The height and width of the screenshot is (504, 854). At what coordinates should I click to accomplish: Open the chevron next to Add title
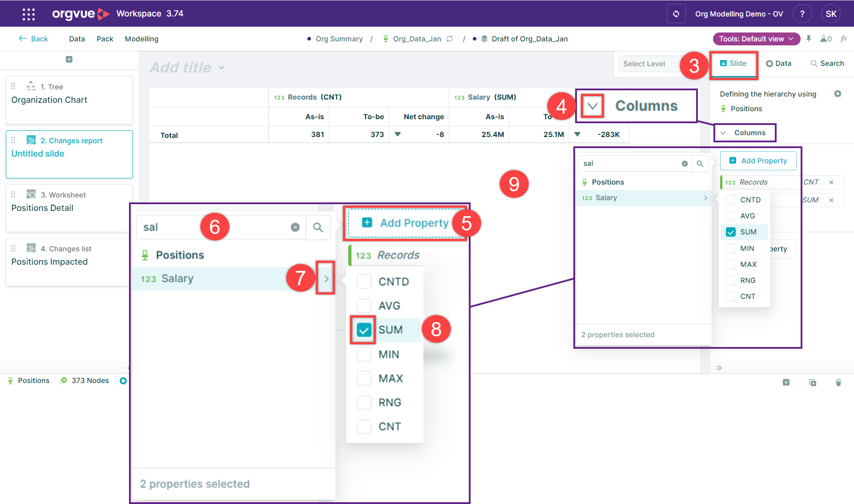pos(222,68)
